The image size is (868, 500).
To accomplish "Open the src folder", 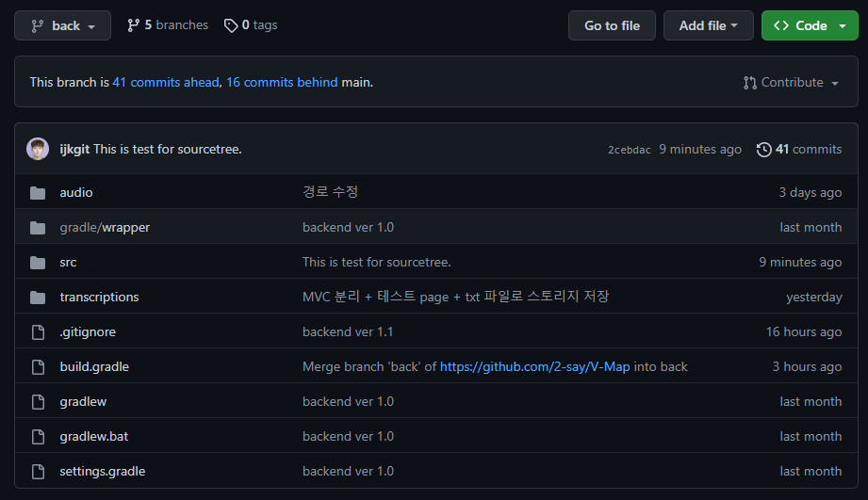I will coord(68,262).
